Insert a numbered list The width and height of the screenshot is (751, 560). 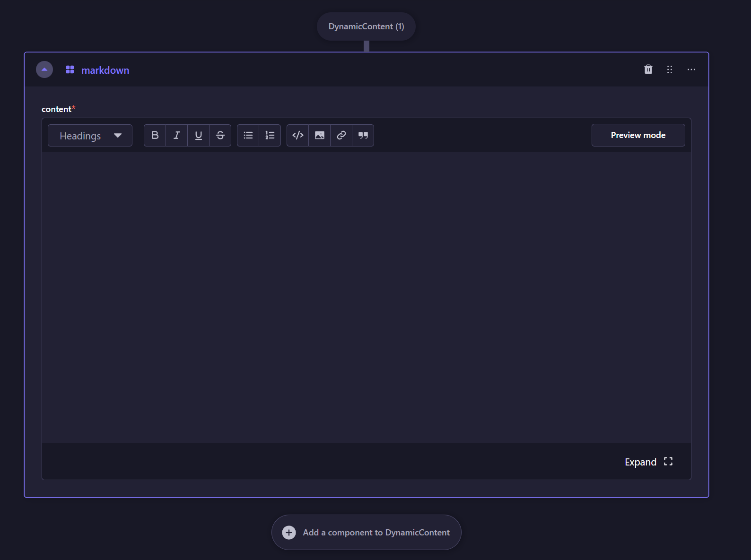pos(270,136)
